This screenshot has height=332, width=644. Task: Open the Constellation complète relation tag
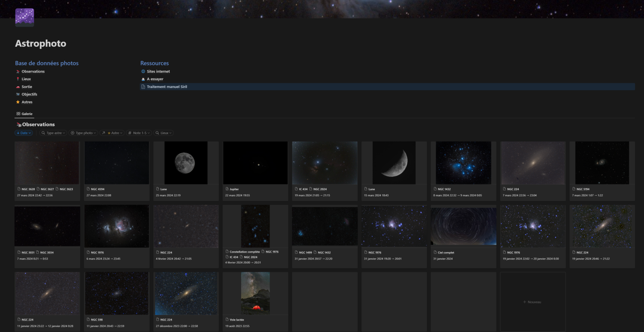[245, 252]
